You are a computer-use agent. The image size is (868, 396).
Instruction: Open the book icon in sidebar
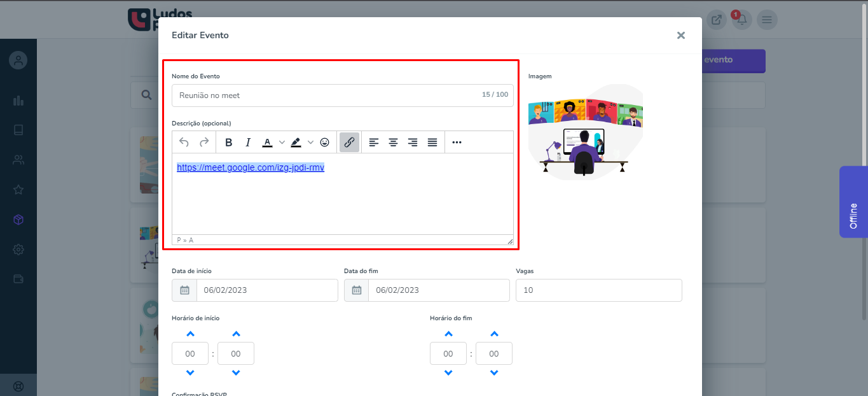[x=18, y=130]
